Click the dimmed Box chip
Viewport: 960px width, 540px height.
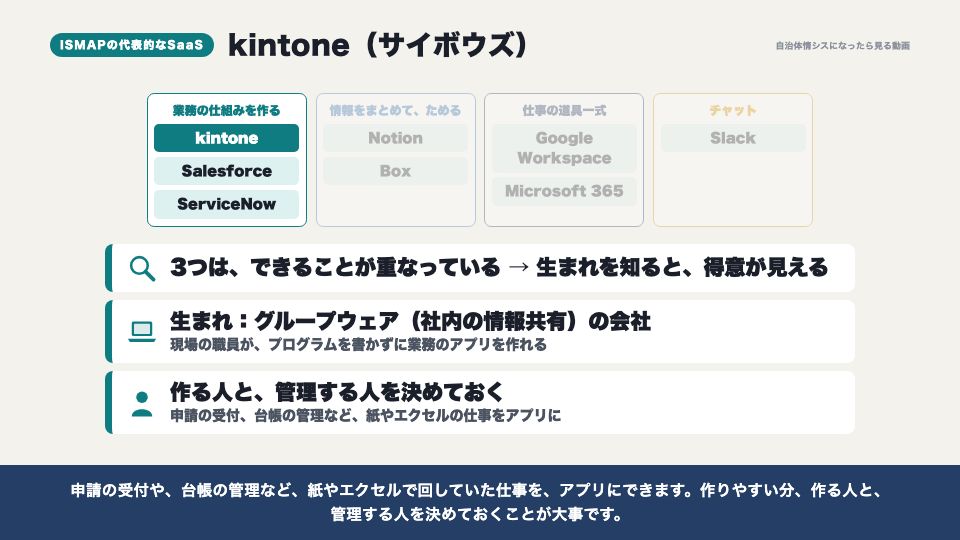click(396, 171)
